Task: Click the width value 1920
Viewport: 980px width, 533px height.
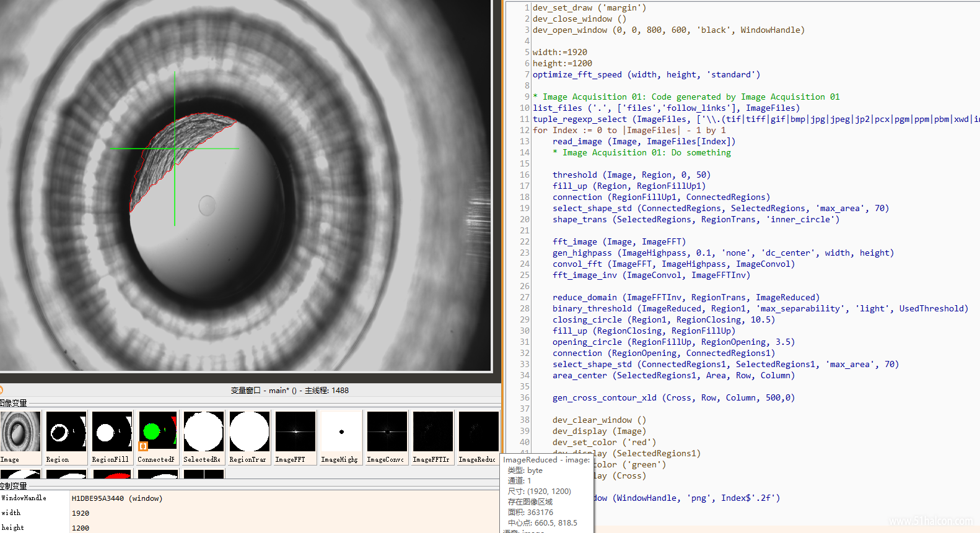Action: click(x=81, y=513)
